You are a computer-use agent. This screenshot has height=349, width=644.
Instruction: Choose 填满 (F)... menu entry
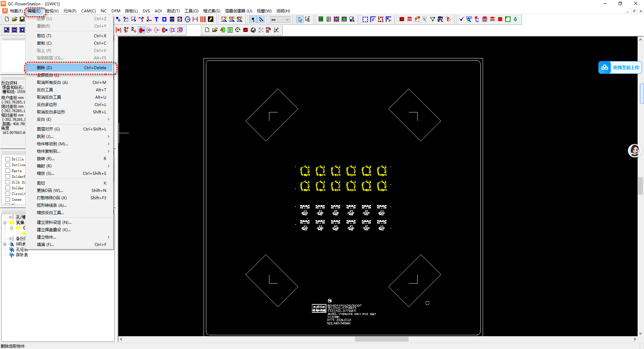pyautogui.click(x=69, y=245)
